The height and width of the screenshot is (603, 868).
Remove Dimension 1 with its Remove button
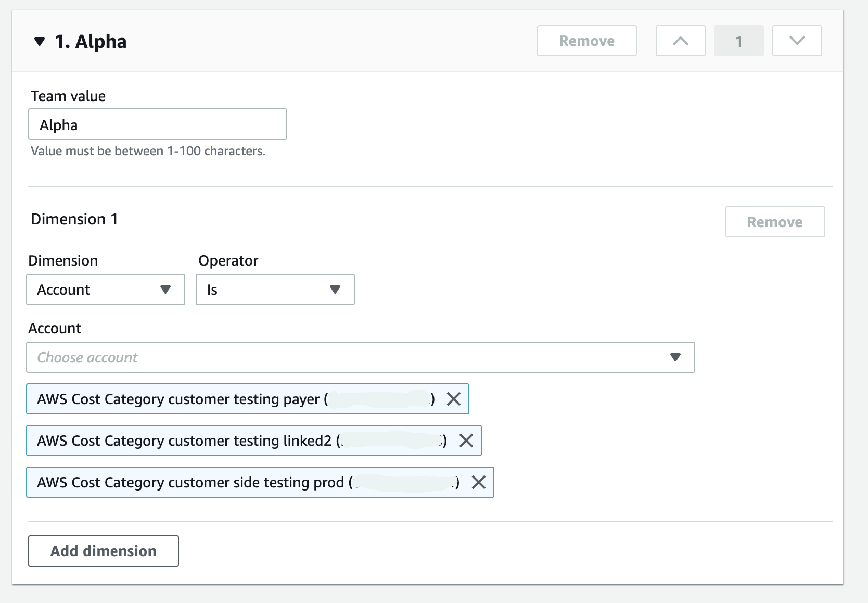click(x=774, y=222)
